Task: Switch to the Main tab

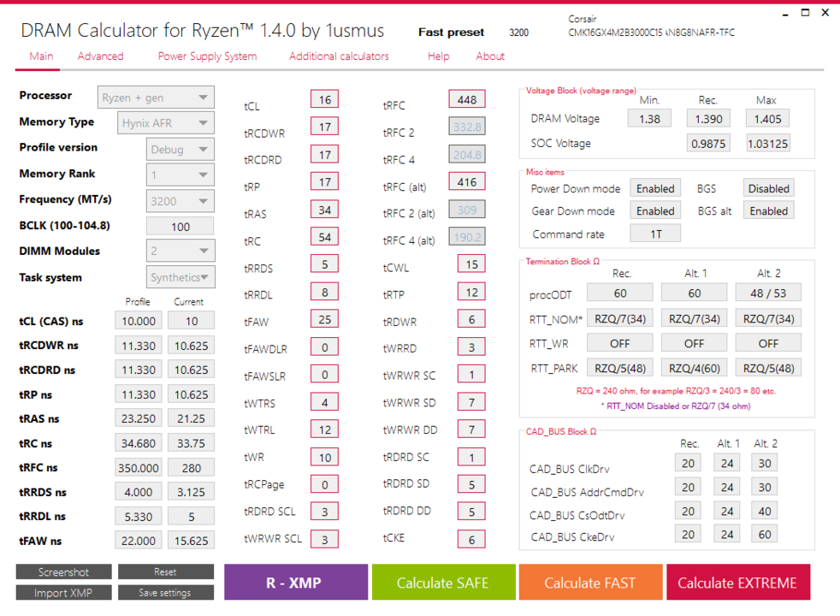Action: click(41, 56)
